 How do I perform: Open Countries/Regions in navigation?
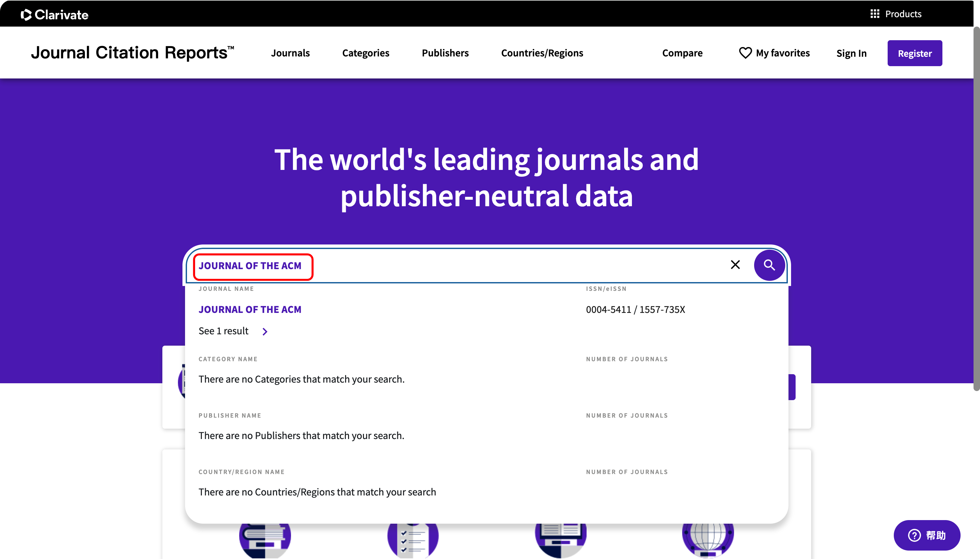[542, 53]
